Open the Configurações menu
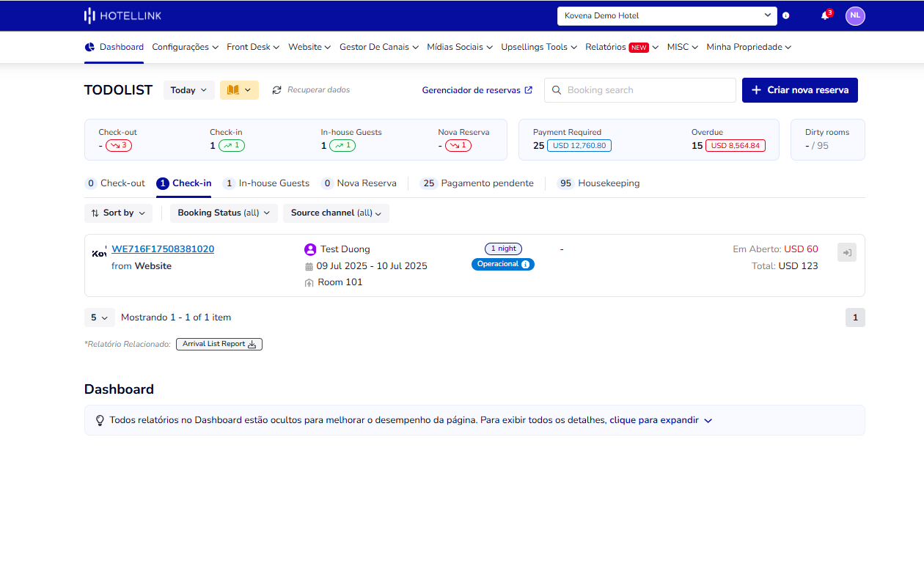 pos(185,47)
